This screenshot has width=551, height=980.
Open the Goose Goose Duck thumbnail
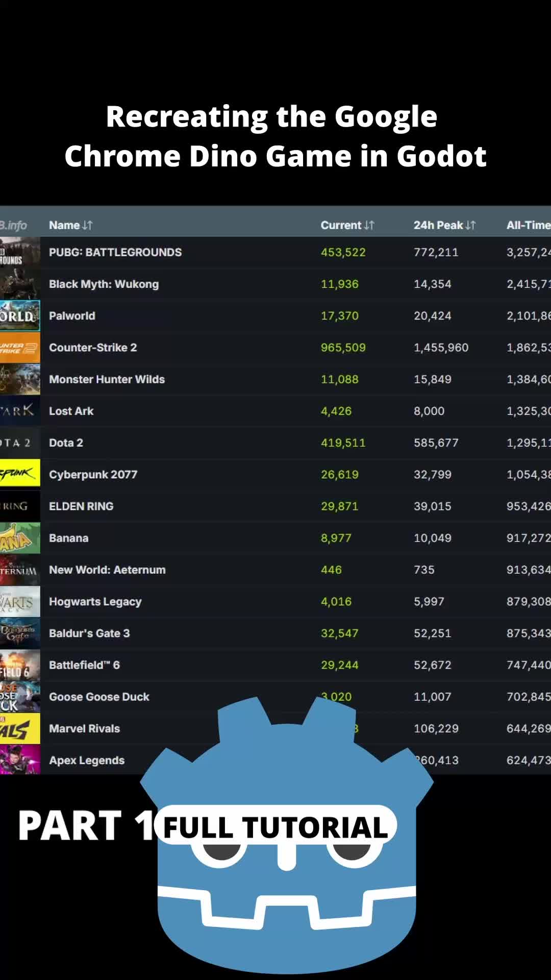tap(20, 697)
